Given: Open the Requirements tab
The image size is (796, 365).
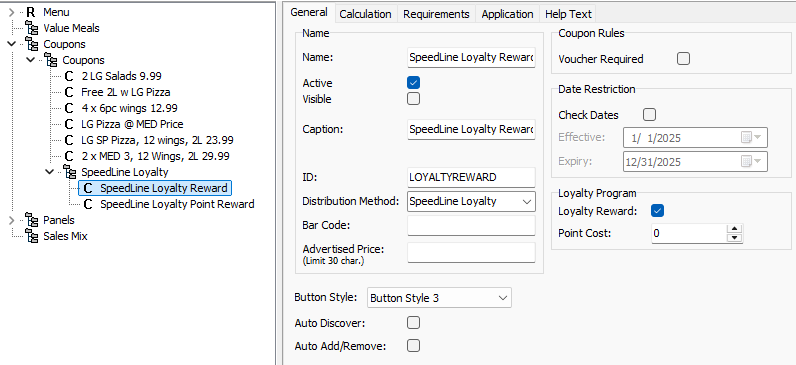Looking at the screenshot, I should pyautogui.click(x=436, y=14).
